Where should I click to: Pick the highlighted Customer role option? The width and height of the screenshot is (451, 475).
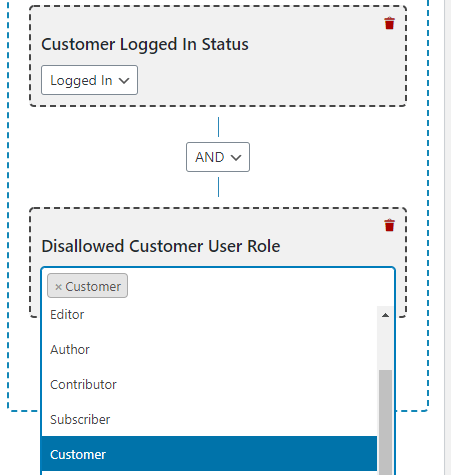point(209,454)
